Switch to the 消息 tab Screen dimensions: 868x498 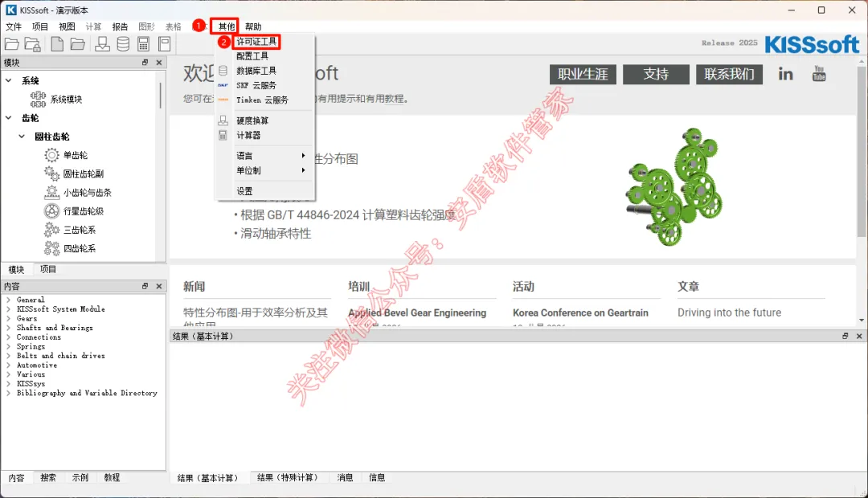tap(345, 478)
